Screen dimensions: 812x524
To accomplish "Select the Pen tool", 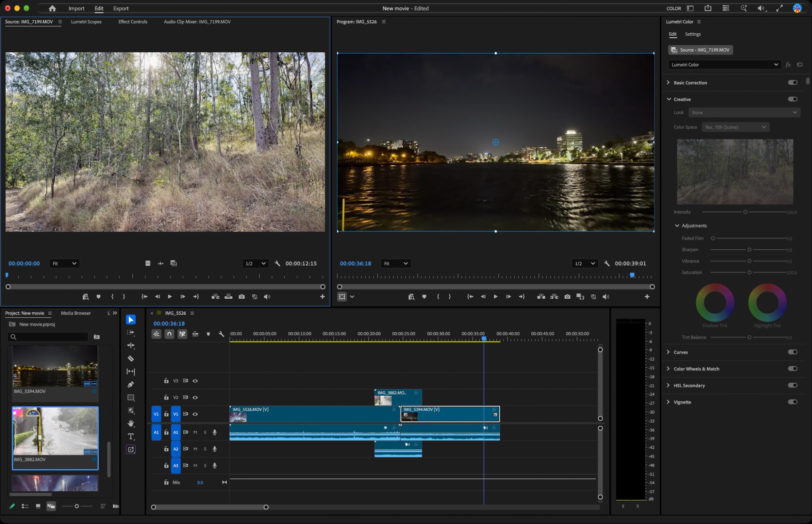I will pos(131,384).
